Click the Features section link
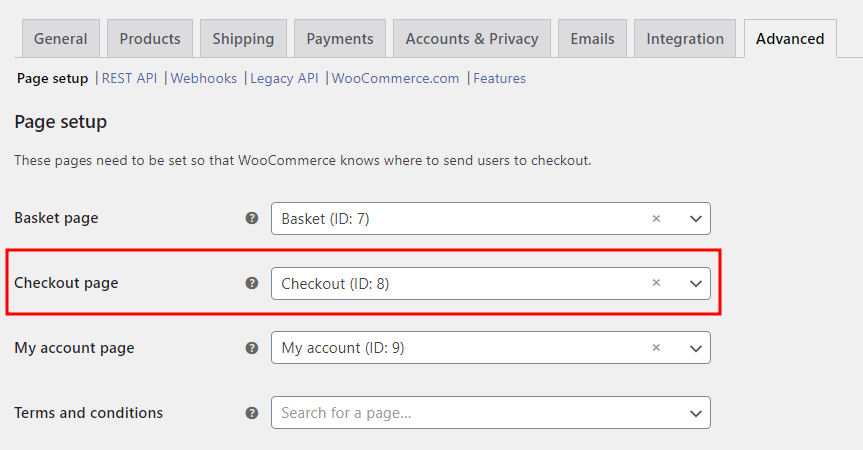The height and width of the screenshot is (450, 863). click(499, 78)
